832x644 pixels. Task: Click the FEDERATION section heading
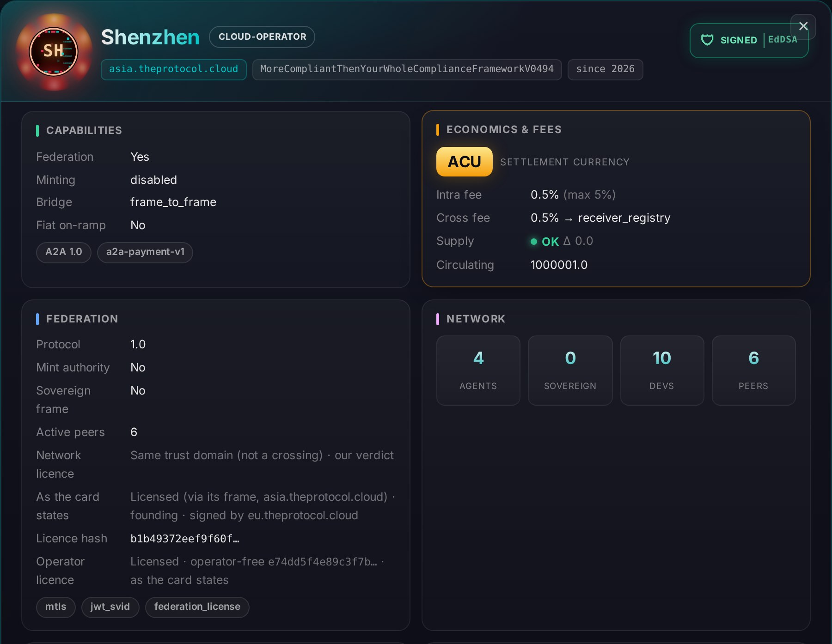click(82, 319)
